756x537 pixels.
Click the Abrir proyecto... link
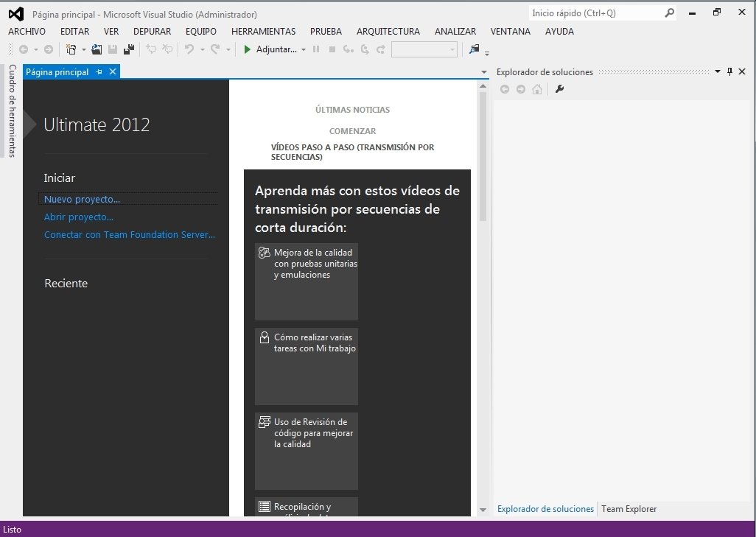pos(79,217)
